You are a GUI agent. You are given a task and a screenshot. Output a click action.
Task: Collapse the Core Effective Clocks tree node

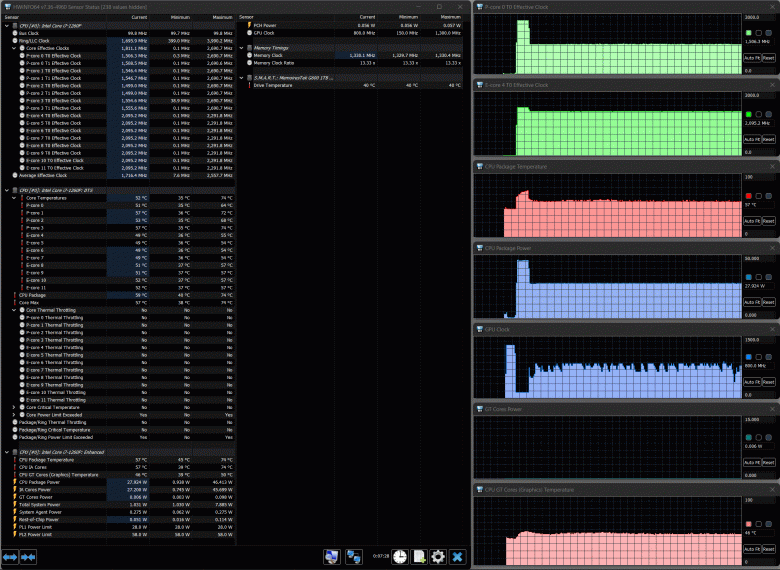(x=14, y=48)
